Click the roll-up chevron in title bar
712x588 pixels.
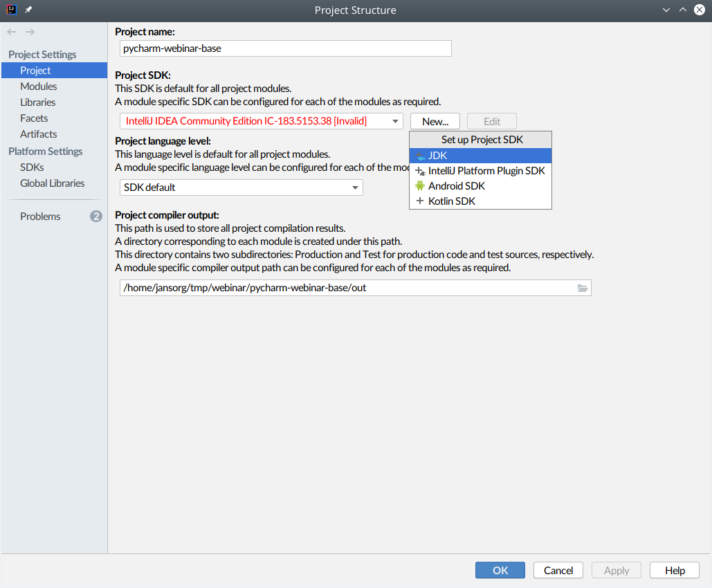682,10
